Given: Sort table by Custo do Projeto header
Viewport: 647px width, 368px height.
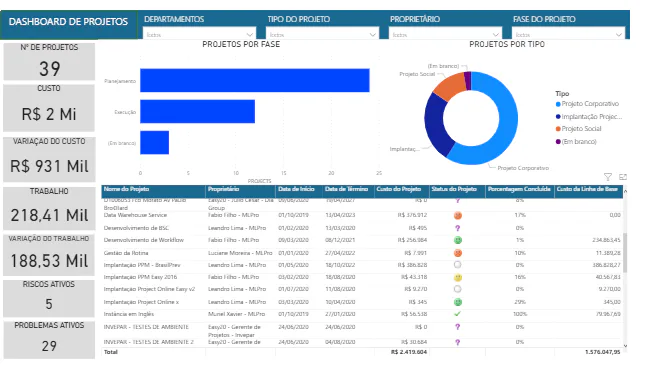Looking at the screenshot, I should 398,189.
